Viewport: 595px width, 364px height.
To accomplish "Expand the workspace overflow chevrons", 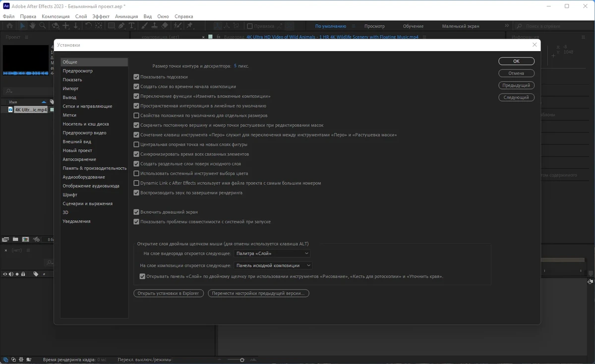I will [x=507, y=26].
